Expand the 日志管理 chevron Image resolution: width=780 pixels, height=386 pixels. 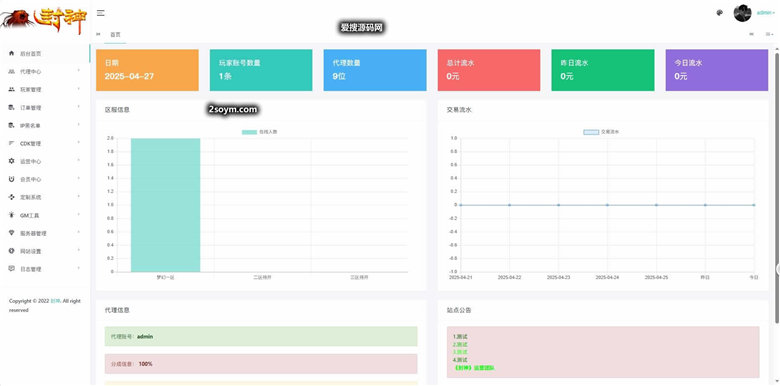pos(79,269)
